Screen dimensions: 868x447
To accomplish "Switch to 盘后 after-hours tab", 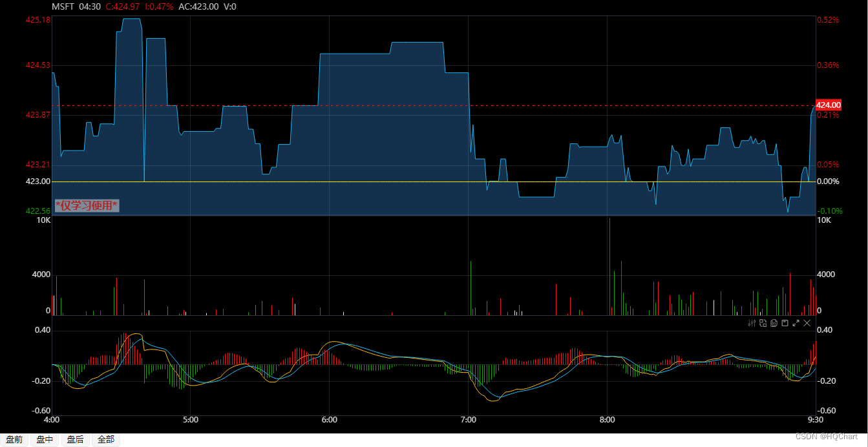I will (x=75, y=440).
